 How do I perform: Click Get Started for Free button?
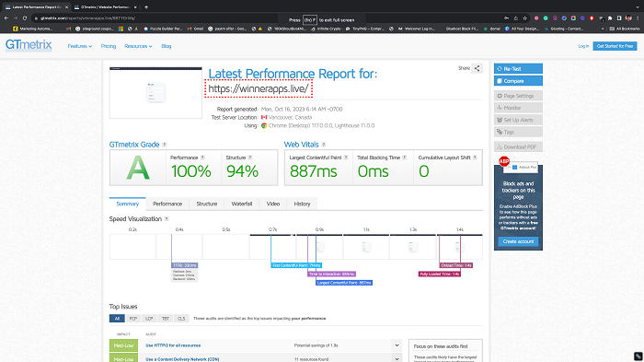coord(615,46)
